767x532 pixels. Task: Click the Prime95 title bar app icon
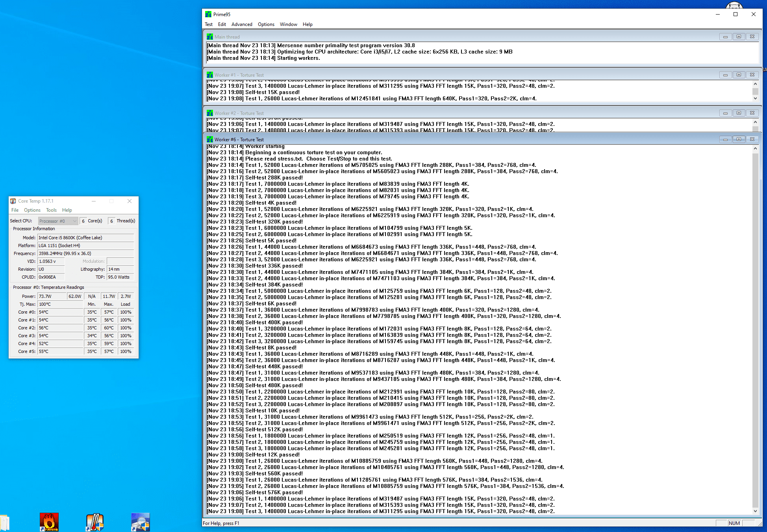coord(208,14)
